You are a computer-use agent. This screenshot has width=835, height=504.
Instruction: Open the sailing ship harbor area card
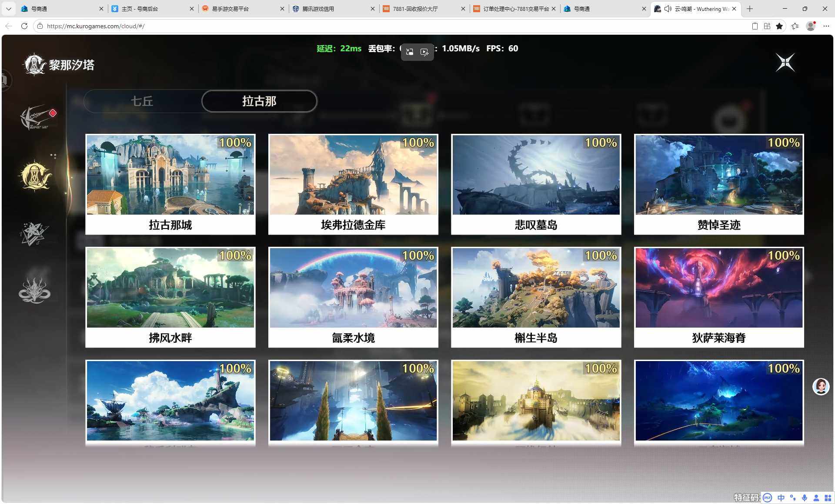click(x=170, y=402)
